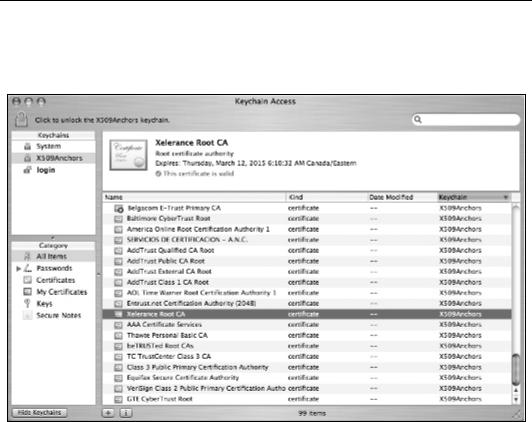Click the All Items category icon
This screenshot has height=422, width=532.
click(x=27, y=256)
